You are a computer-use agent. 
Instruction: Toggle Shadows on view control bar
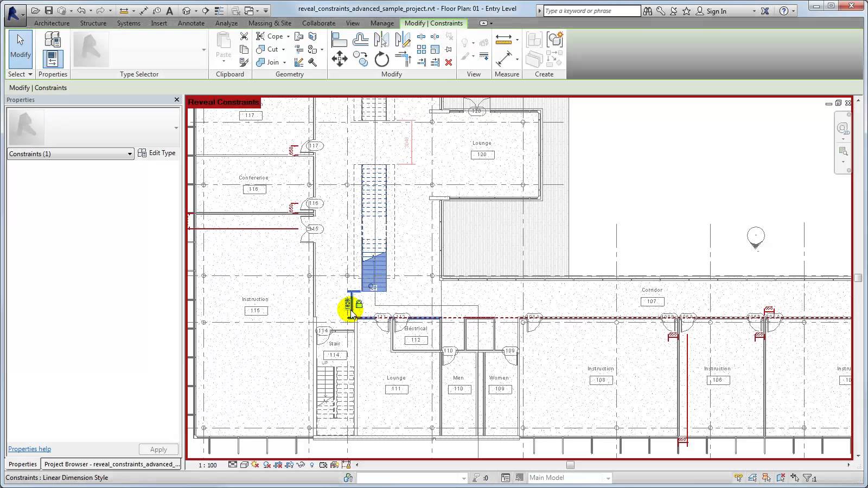click(x=267, y=465)
